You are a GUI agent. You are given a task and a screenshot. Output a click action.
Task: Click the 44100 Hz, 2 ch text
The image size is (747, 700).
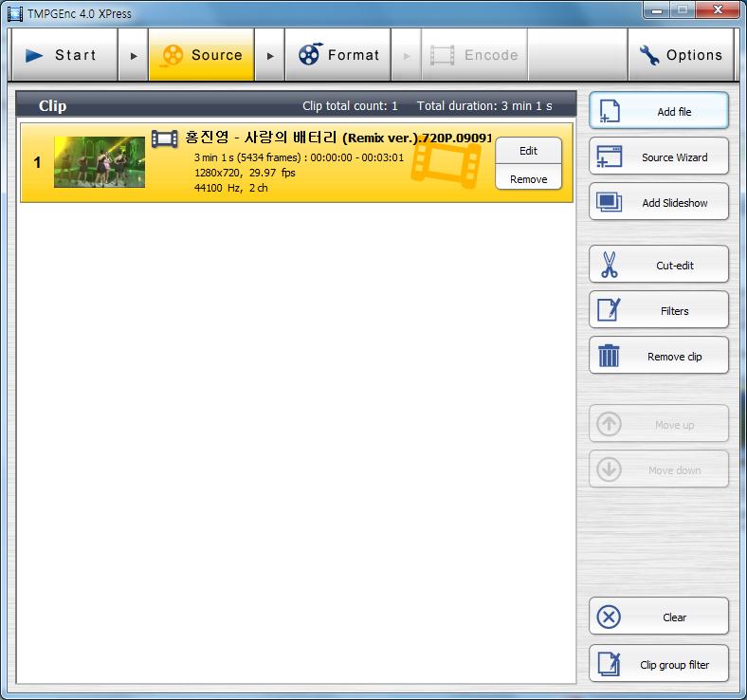pyautogui.click(x=230, y=188)
